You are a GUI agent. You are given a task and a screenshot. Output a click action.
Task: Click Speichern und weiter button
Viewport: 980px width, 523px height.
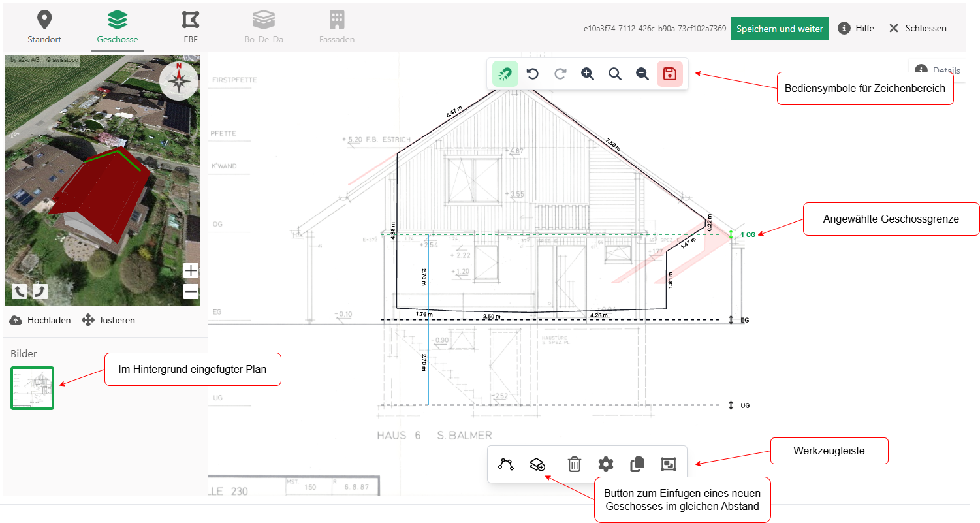pos(780,29)
